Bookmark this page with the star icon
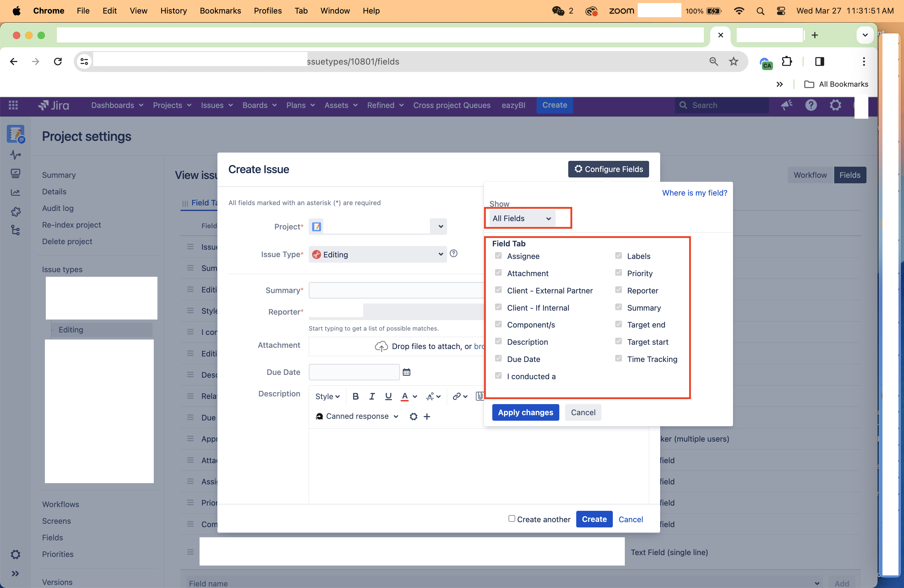Image resolution: width=904 pixels, height=588 pixels. coord(733,62)
